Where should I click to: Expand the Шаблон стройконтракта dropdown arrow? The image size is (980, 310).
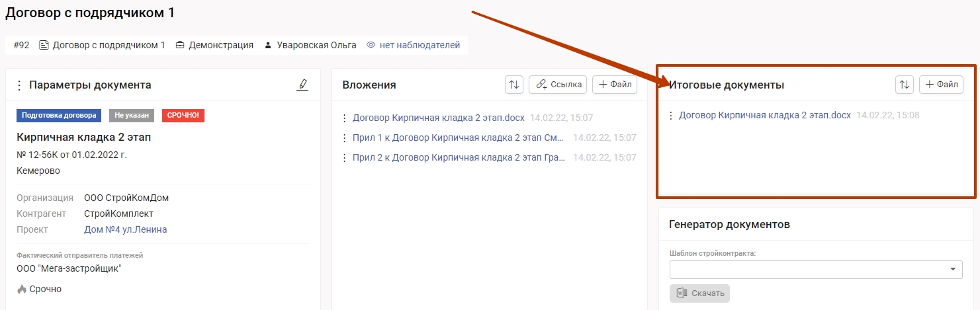pyautogui.click(x=952, y=270)
